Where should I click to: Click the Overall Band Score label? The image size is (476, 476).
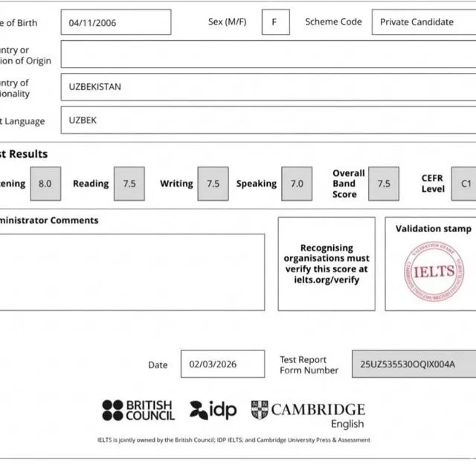pos(349,184)
